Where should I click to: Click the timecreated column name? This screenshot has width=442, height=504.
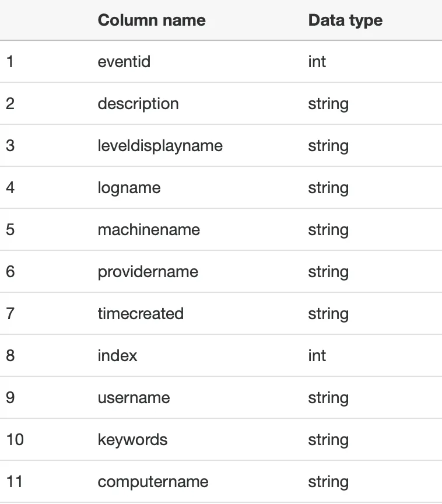[141, 313]
